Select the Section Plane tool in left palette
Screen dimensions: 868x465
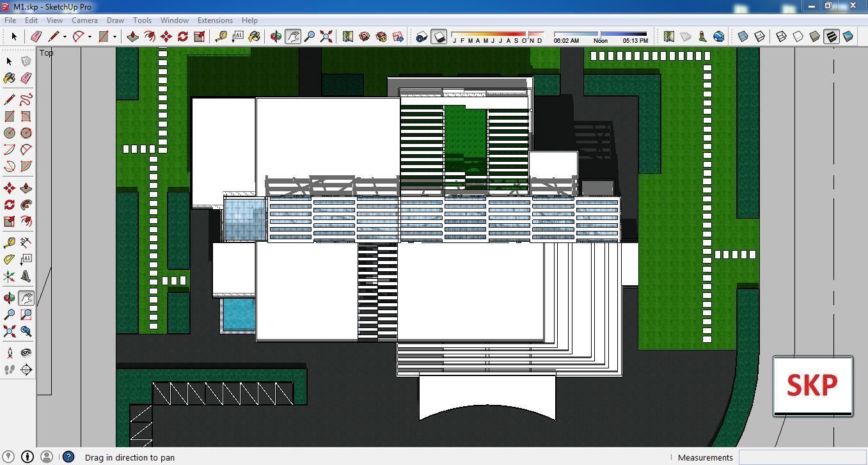26,370
